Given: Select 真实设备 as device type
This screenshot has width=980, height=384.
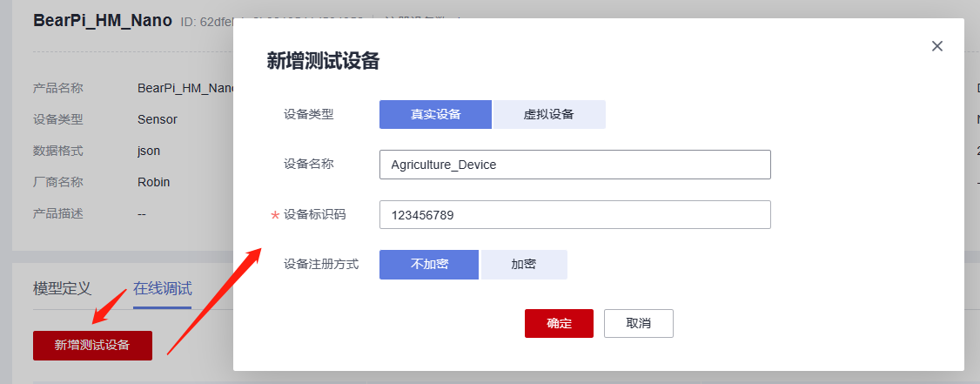Looking at the screenshot, I should 435,114.
